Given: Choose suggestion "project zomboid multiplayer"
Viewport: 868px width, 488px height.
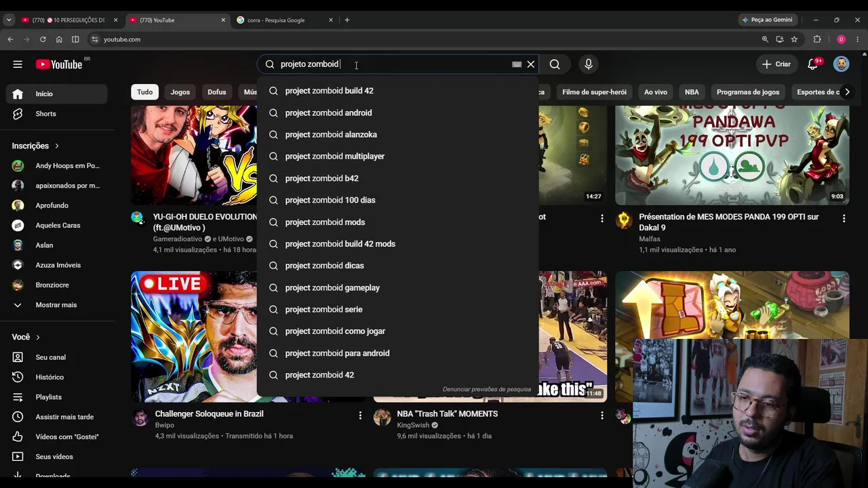Looking at the screenshot, I should (397, 157).
